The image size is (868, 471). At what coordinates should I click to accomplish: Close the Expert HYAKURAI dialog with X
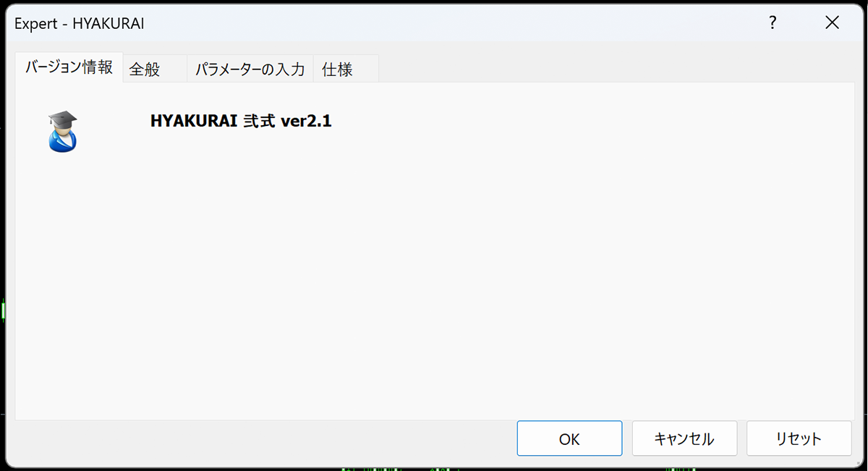point(832,23)
